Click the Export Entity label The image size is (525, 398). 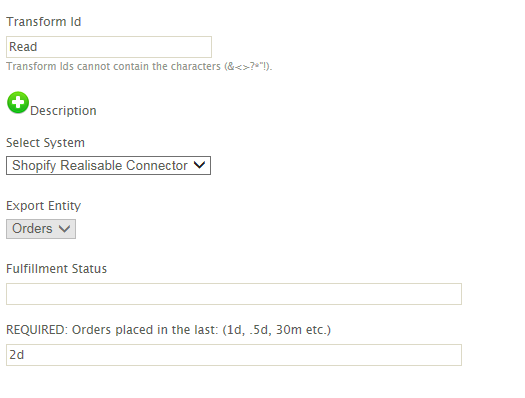44,206
